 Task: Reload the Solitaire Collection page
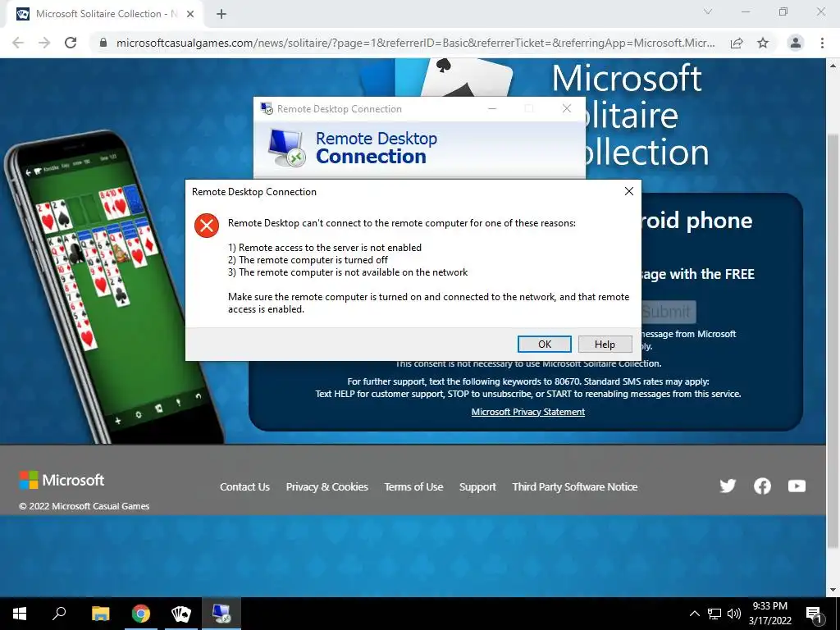(x=71, y=43)
